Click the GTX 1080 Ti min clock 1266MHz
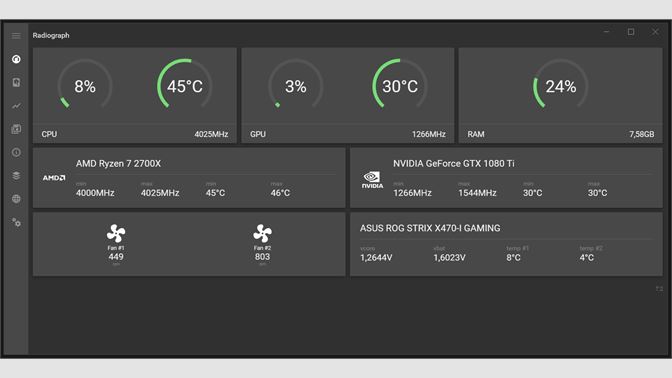Viewport: 672px width, 378px height. [412, 193]
